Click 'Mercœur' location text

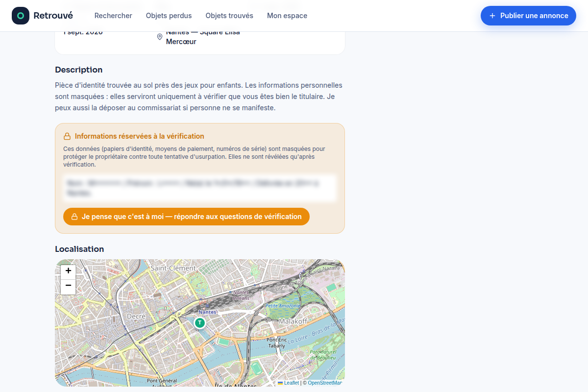181,42
